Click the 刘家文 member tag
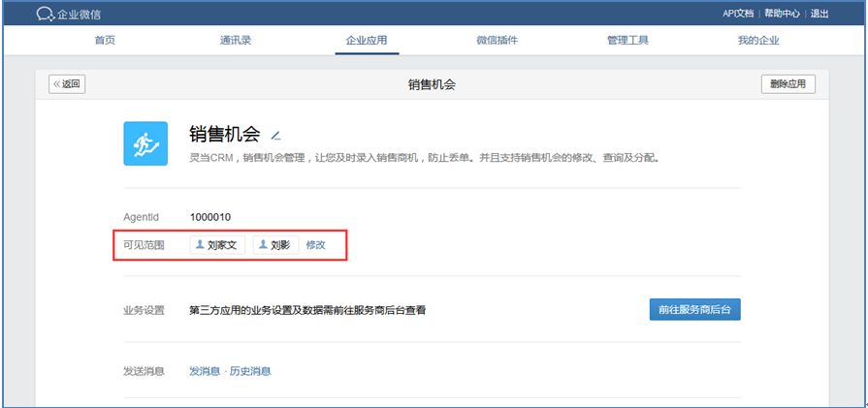The width and height of the screenshot is (868, 408). tap(217, 245)
